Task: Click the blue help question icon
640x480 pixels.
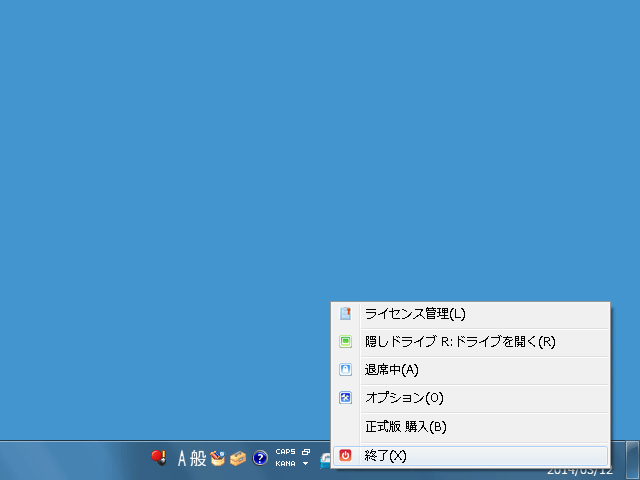Action: pos(260,458)
